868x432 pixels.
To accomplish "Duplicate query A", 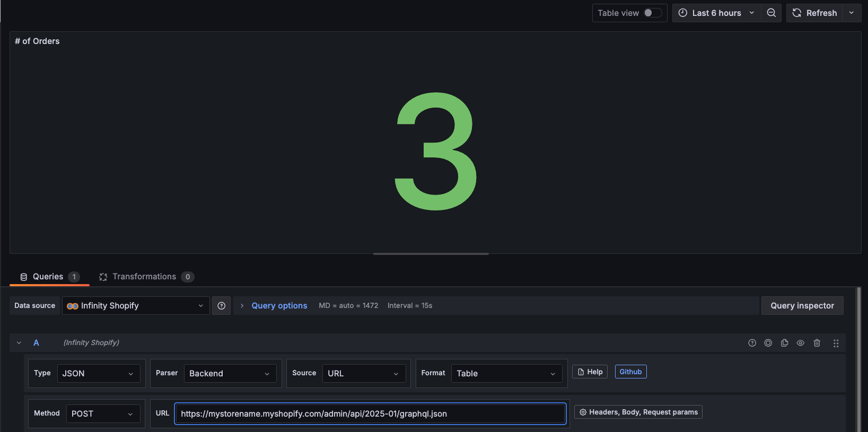I will coord(784,343).
